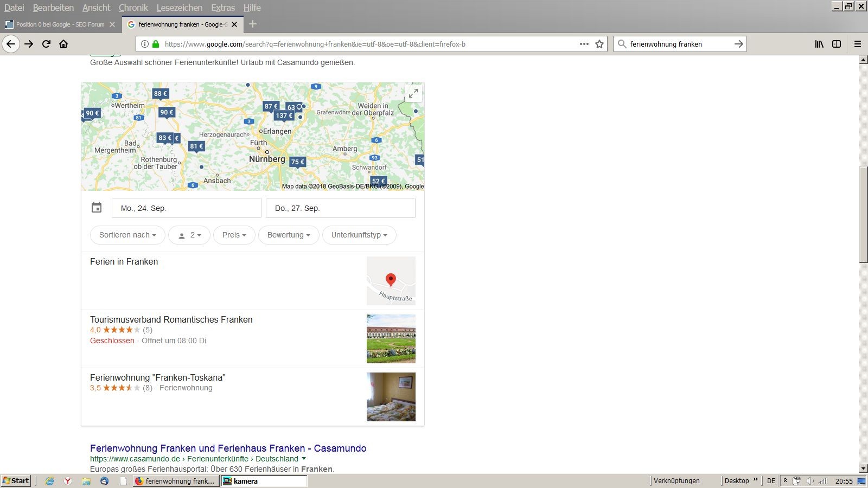Show hidden tray icons chevron

(785, 481)
